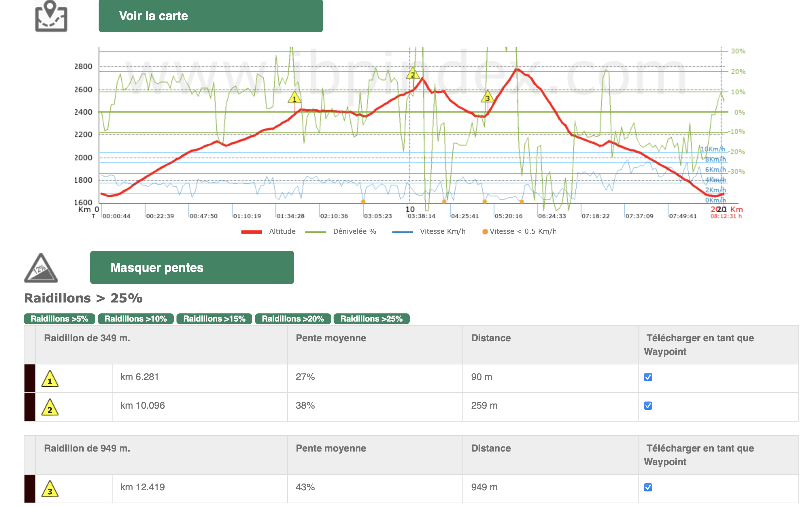Uncheck waypoint checkbox for km 12.419
Image resolution: width=812 pixels, height=507 pixels.
click(648, 487)
